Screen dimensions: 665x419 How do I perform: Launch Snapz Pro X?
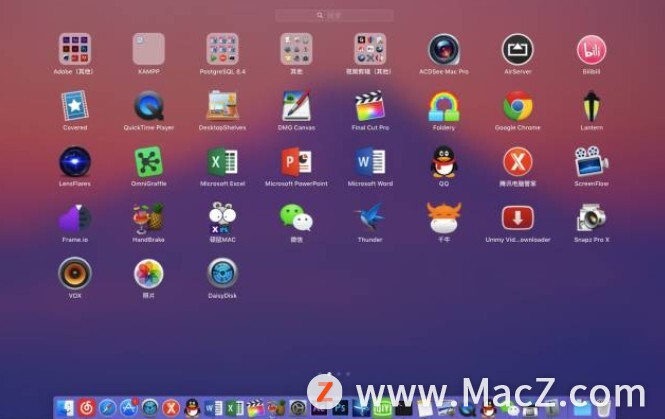[x=591, y=218]
